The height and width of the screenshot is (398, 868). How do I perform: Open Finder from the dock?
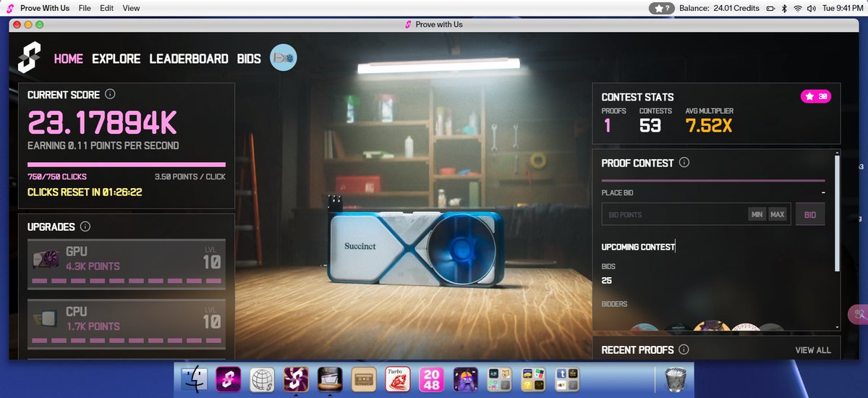point(194,379)
